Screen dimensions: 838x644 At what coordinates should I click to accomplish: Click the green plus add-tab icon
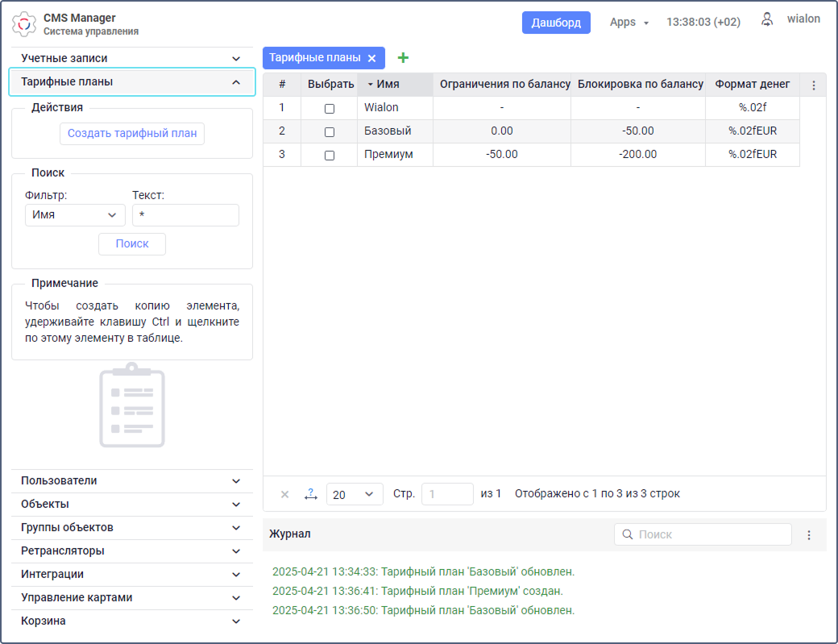[x=404, y=58]
